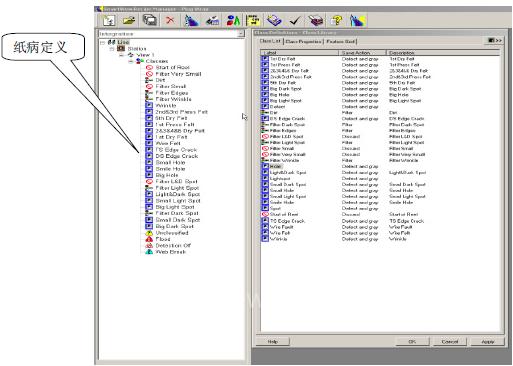Click the black checkmark toolbar icon
The width and height of the screenshot is (513, 366).
[x=295, y=21]
